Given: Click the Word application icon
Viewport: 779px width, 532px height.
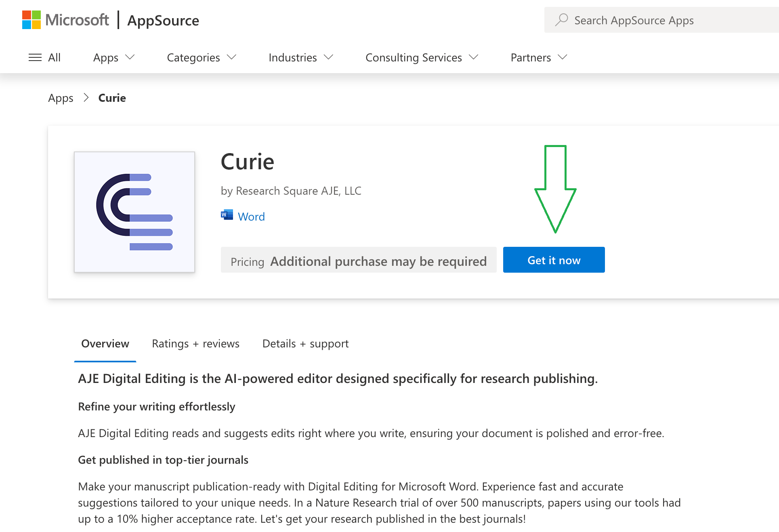Looking at the screenshot, I should tap(227, 215).
